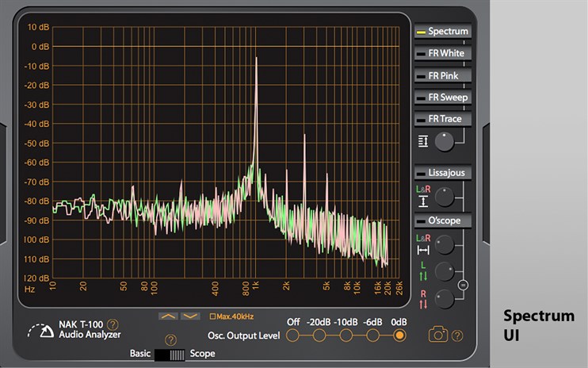Click the FR Trace knob
The height and width of the screenshot is (368, 588).
[445, 141]
